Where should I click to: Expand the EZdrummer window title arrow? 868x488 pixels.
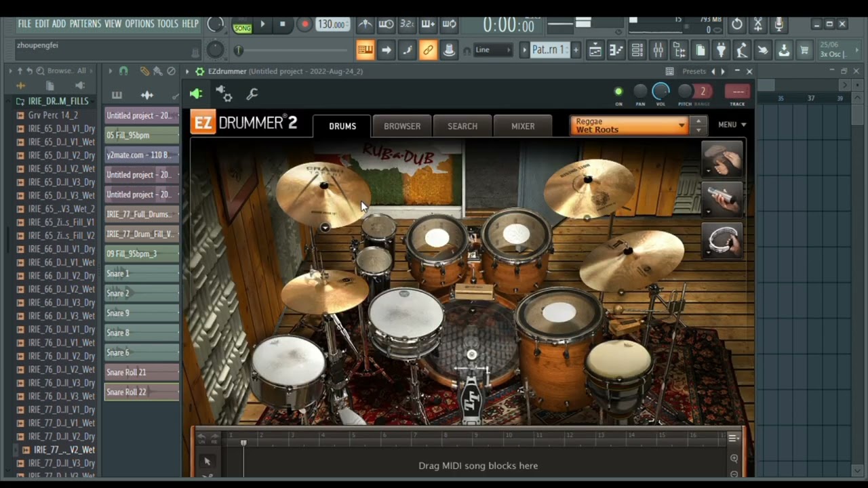click(x=187, y=71)
